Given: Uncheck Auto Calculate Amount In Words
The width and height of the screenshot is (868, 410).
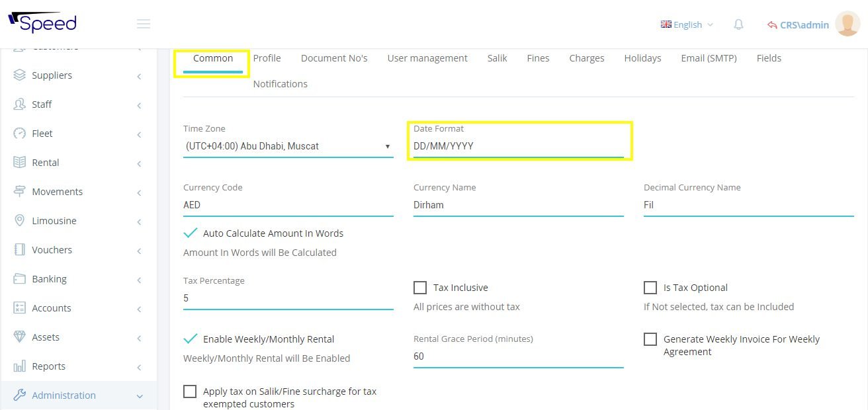Looking at the screenshot, I should [x=191, y=233].
